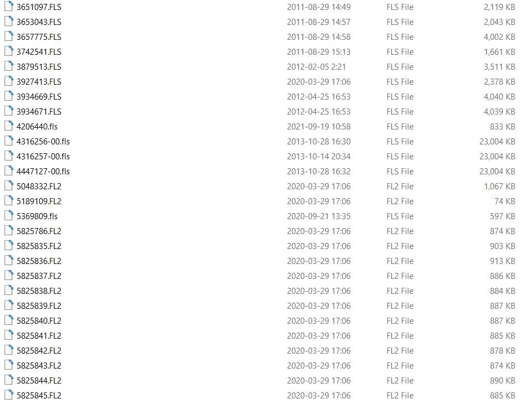Click the file icon for 3651097.FLS
532x404 pixels.
9,7
